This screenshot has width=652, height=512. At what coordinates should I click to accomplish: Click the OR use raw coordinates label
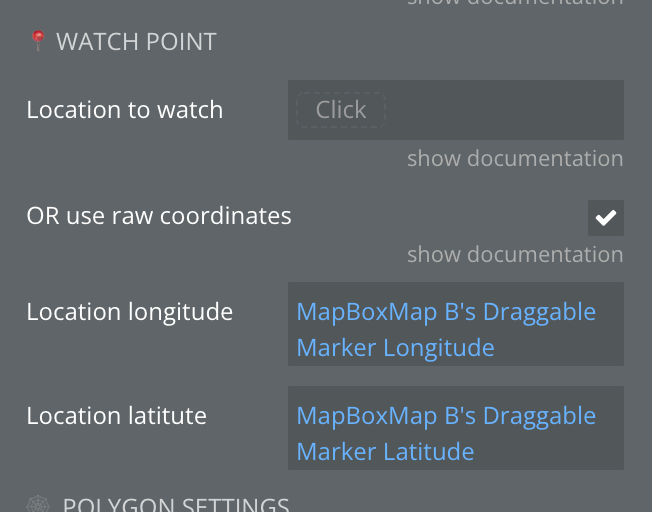tap(159, 216)
